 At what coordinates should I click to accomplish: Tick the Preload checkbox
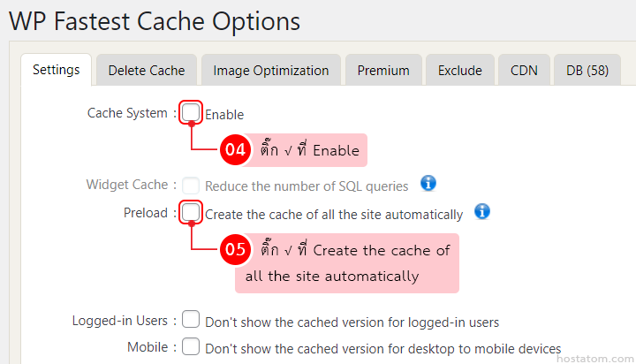point(191,213)
